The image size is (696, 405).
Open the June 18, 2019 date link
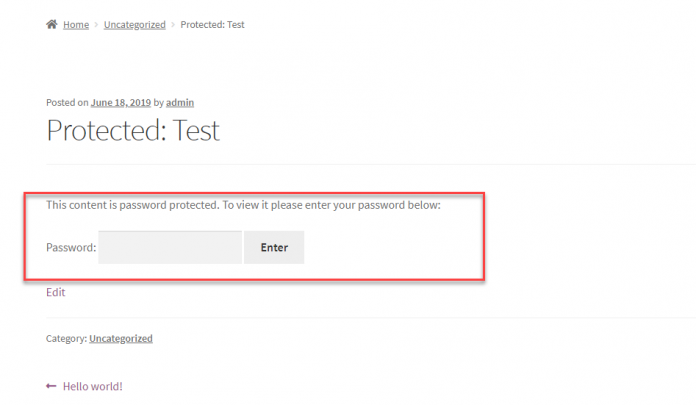(120, 102)
